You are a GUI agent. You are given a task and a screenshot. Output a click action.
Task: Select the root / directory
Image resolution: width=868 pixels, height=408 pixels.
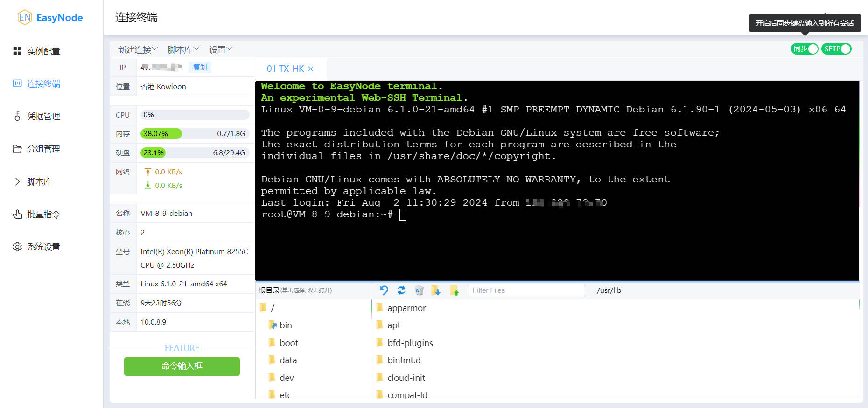pyautogui.click(x=273, y=308)
